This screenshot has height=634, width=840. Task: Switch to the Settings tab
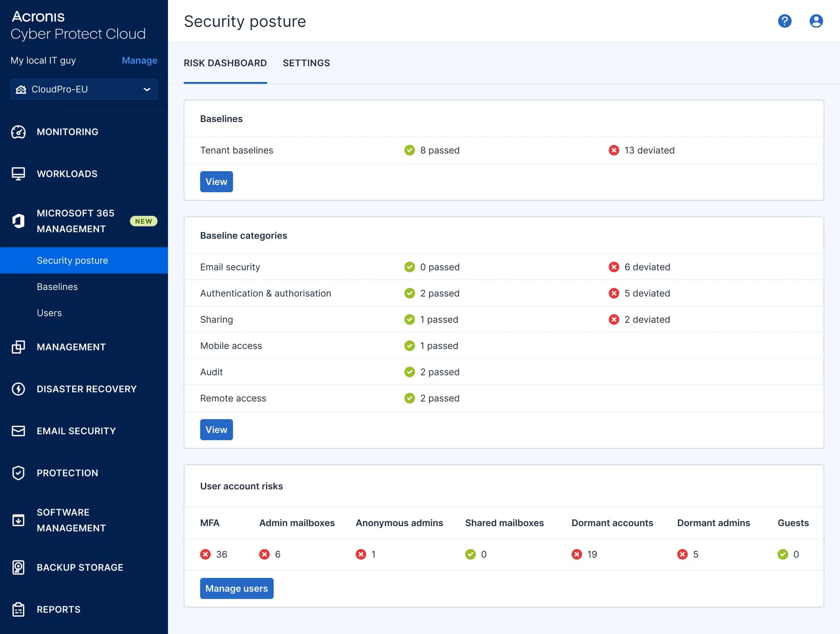(306, 63)
